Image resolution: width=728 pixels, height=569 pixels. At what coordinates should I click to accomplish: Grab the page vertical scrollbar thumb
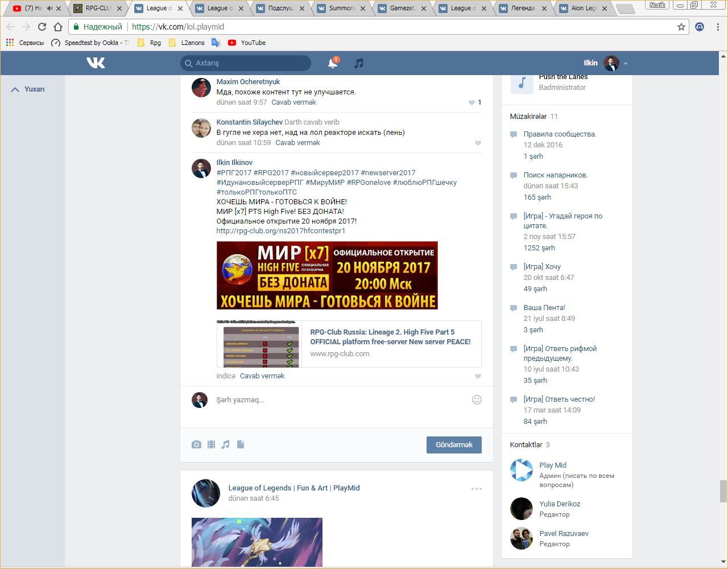tap(723, 492)
